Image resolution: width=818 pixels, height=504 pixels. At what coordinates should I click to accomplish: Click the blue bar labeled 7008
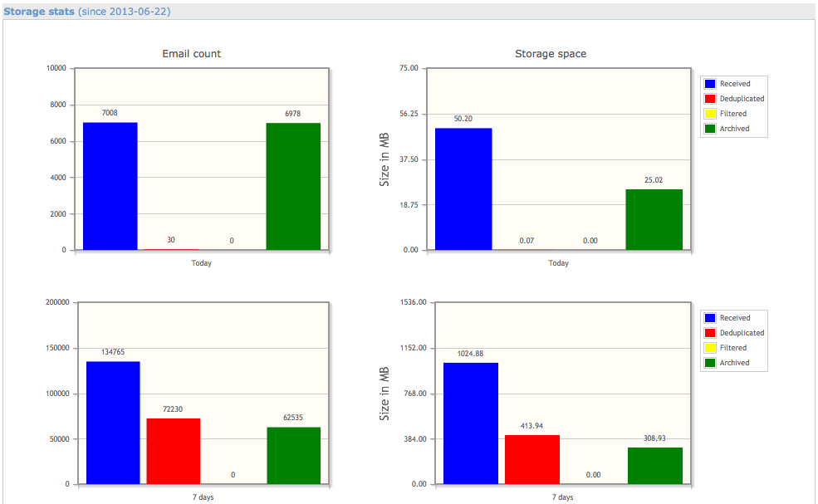(x=110, y=186)
